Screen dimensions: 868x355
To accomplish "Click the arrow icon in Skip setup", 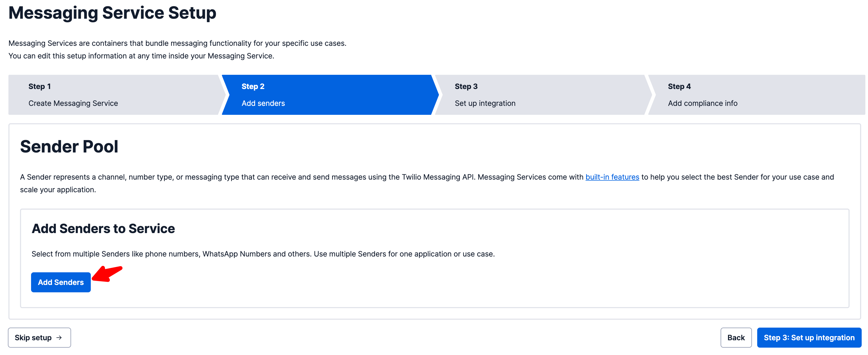I will tap(59, 337).
